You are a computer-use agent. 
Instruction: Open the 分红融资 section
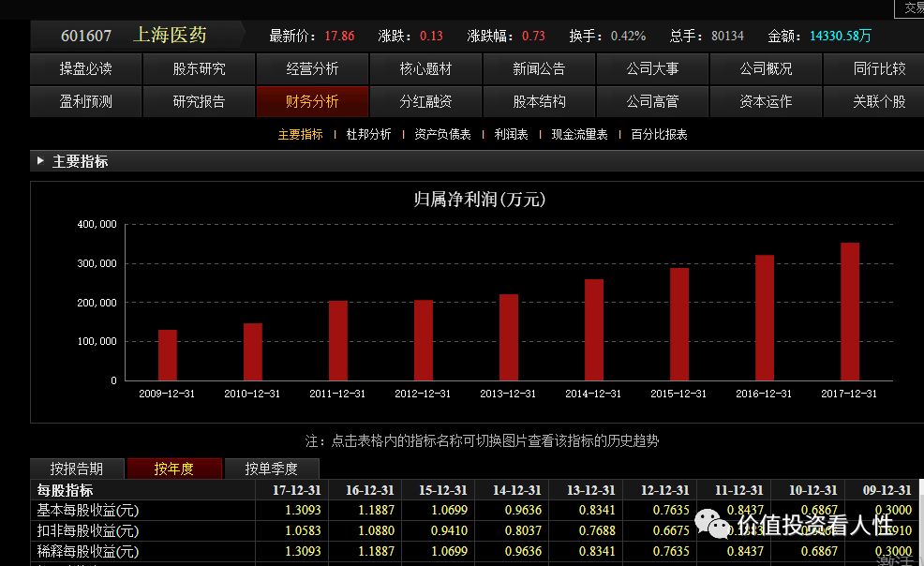click(425, 102)
